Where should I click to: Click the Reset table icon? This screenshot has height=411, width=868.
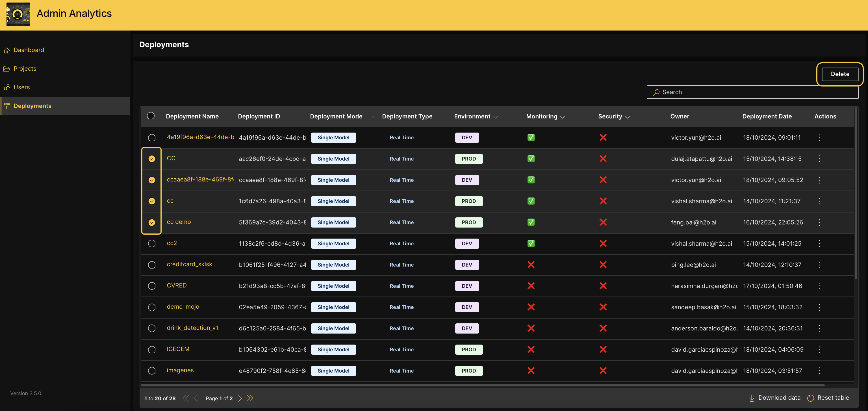pos(811,398)
